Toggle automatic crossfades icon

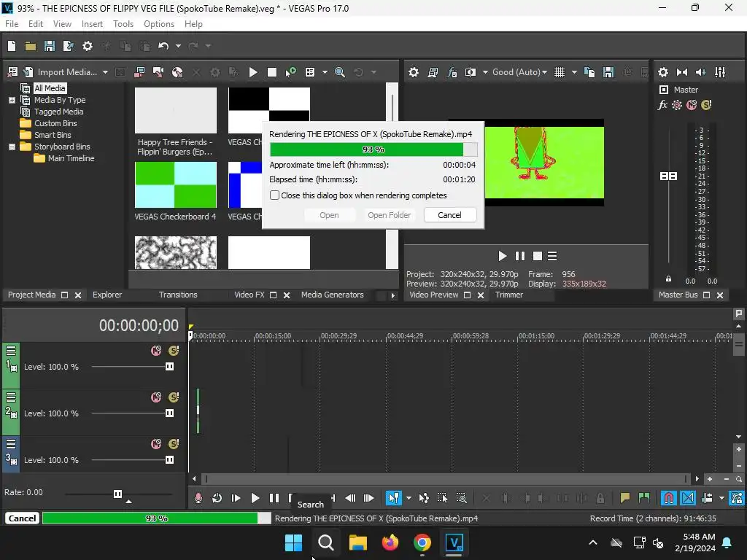pos(688,498)
